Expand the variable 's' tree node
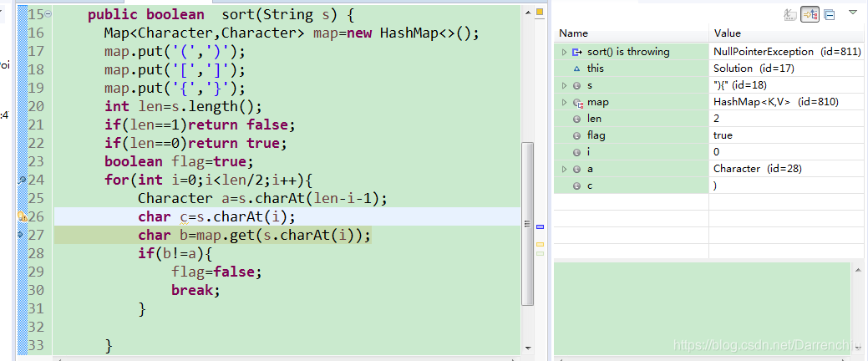The image size is (868, 361). tap(564, 85)
